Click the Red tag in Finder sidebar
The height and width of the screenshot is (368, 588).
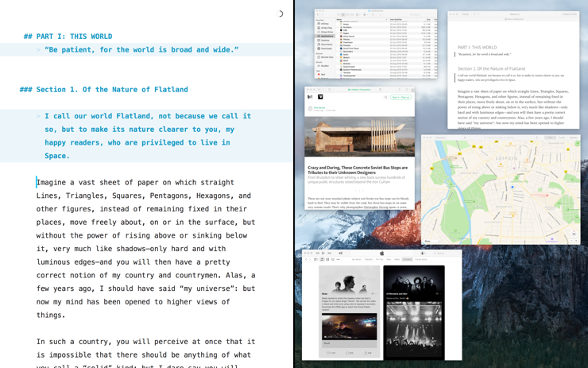pos(321,74)
